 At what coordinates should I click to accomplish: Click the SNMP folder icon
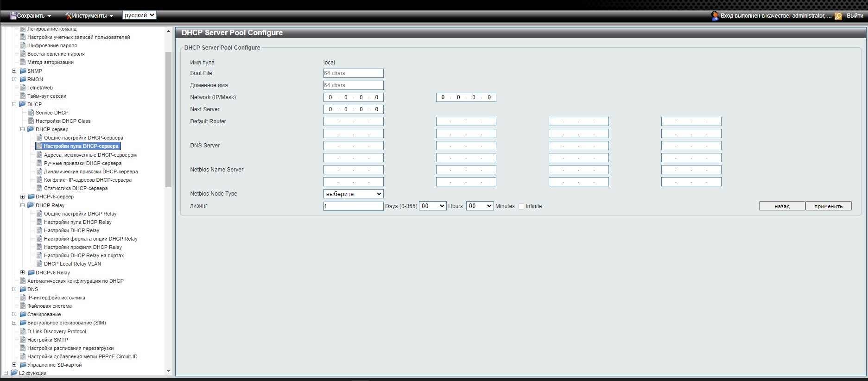(23, 71)
